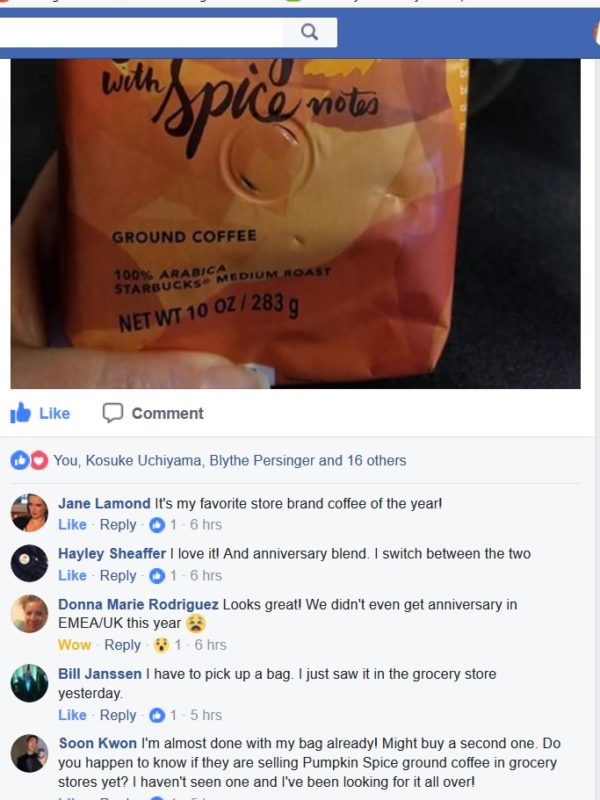Viewport: 600px width, 800px height.
Task: Open the love reaction heart icon
Action: coord(39,461)
